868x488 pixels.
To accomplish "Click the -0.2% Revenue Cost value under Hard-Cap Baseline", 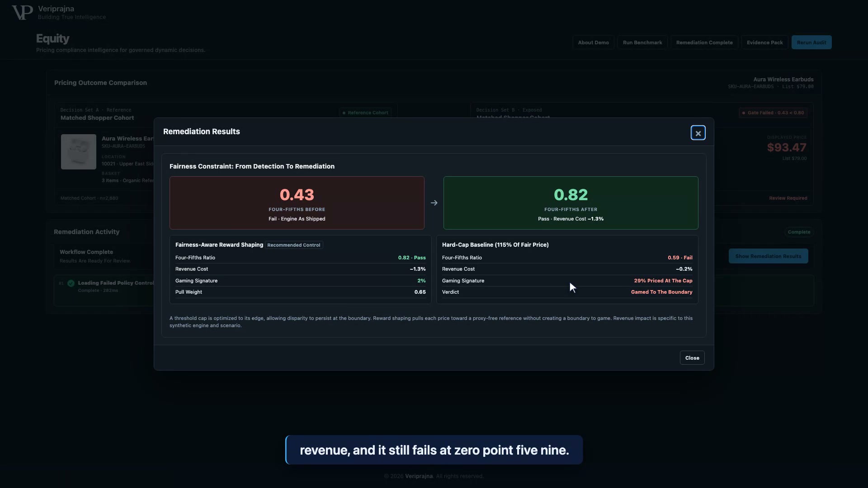I will pyautogui.click(x=684, y=269).
